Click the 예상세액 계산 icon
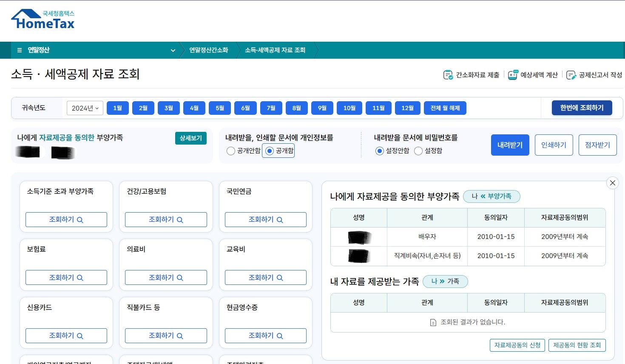This screenshot has height=364, width=625. pos(513,75)
